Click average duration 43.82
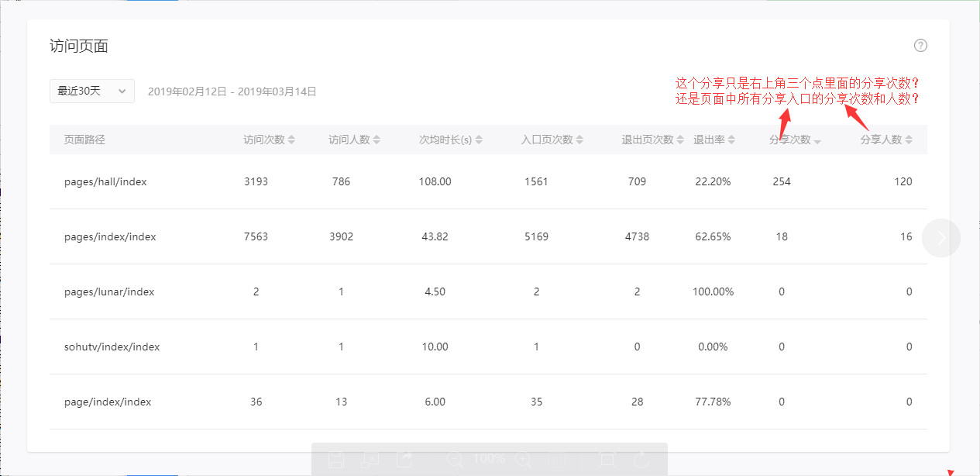The height and width of the screenshot is (476, 980). pyautogui.click(x=435, y=236)
